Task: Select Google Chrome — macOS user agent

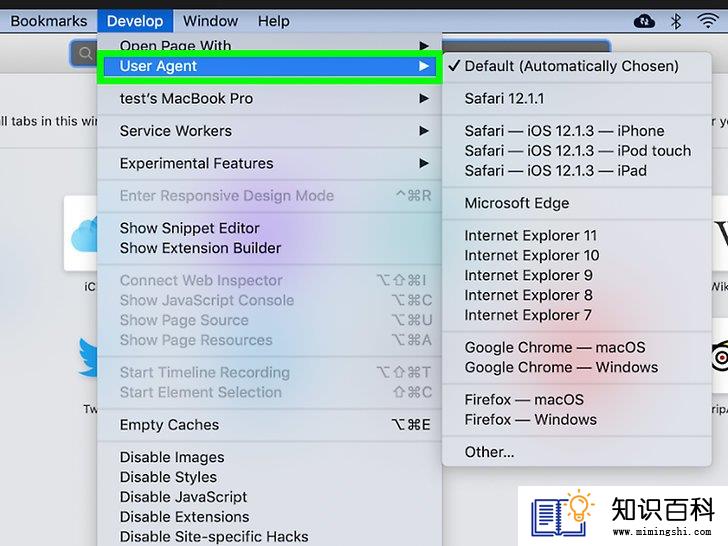Action: [577, 347]
